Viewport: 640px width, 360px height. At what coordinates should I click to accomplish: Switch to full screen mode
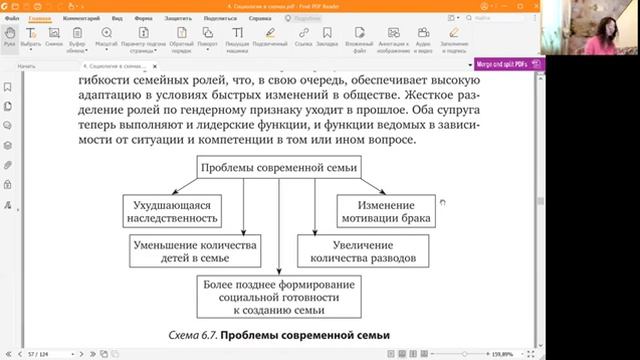pos(531,354)
